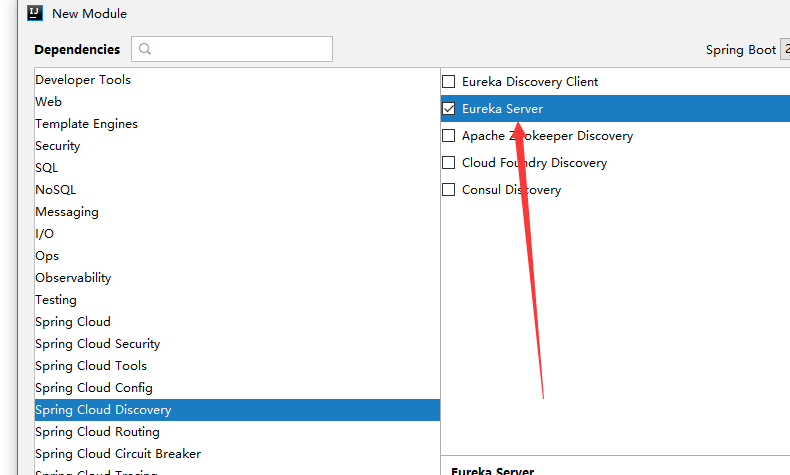Select the SQL category
This screenshot has width=790, height=475.
[x=237, y=168]
